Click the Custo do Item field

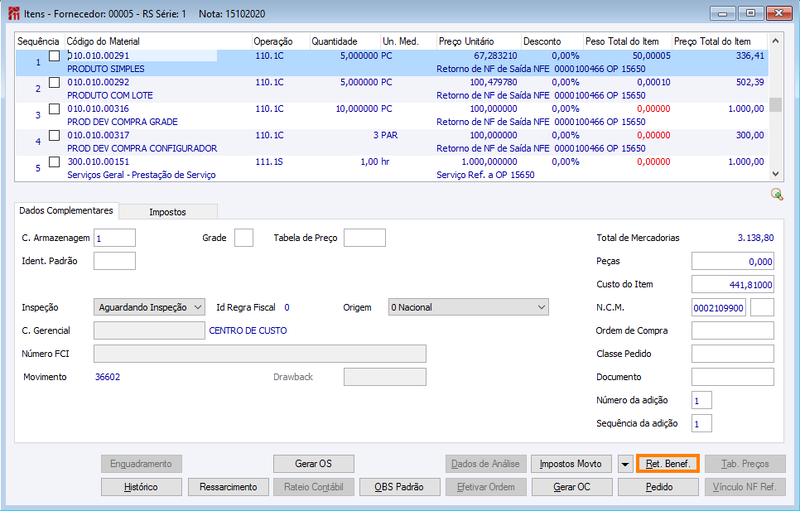pyautogui.click(x=732, y=285)
